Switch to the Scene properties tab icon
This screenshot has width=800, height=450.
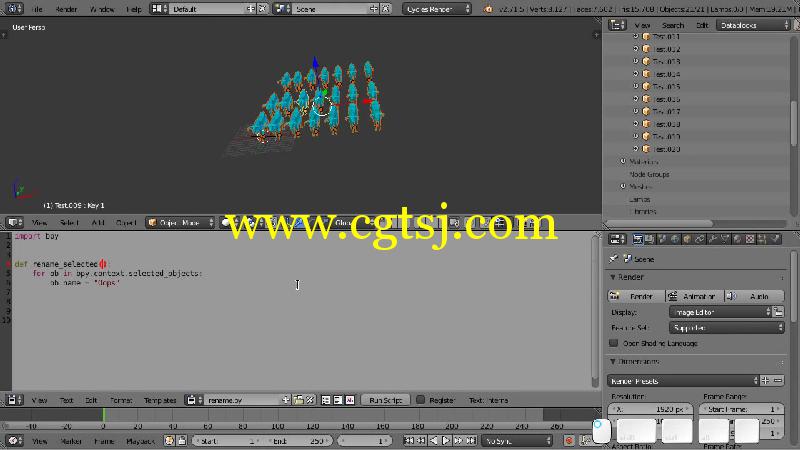tap(662, 239)
